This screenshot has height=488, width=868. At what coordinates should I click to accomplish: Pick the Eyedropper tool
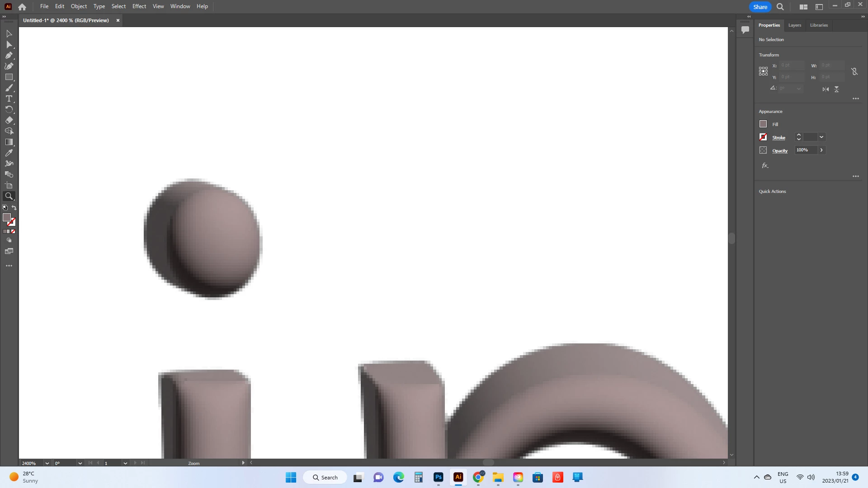click(x=9, y=153)
